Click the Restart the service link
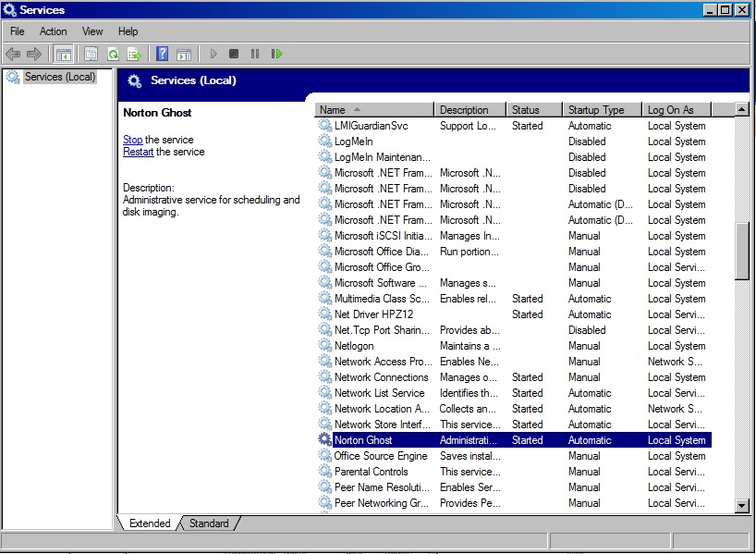 (x=139, y=152)
